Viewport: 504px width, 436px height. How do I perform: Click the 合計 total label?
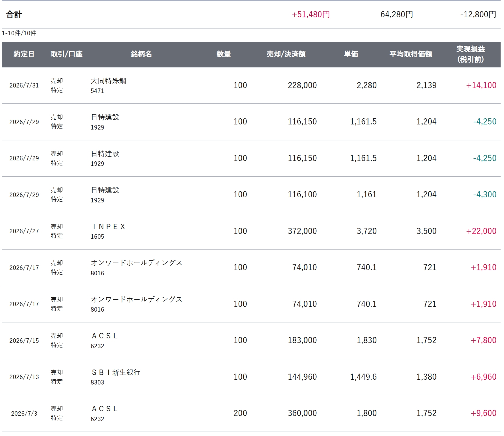[x=14, y=15]
